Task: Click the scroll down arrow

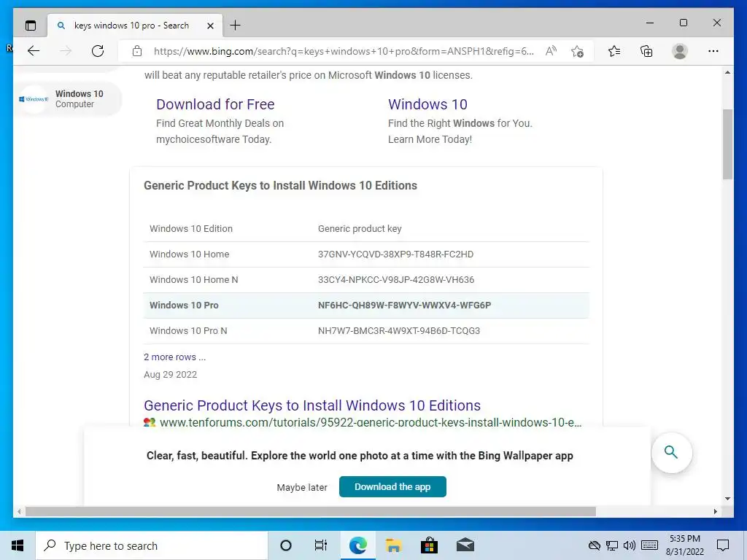Action: click(727, 499)
